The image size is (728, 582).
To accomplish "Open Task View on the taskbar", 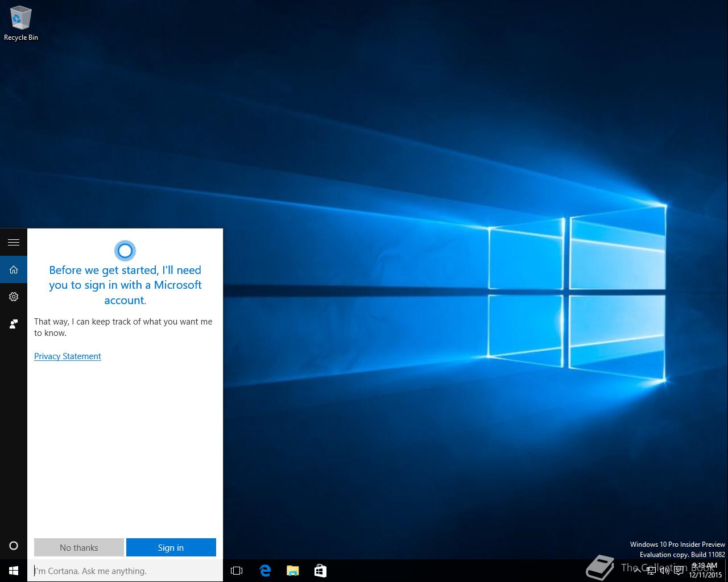I will tap(237, 571).
